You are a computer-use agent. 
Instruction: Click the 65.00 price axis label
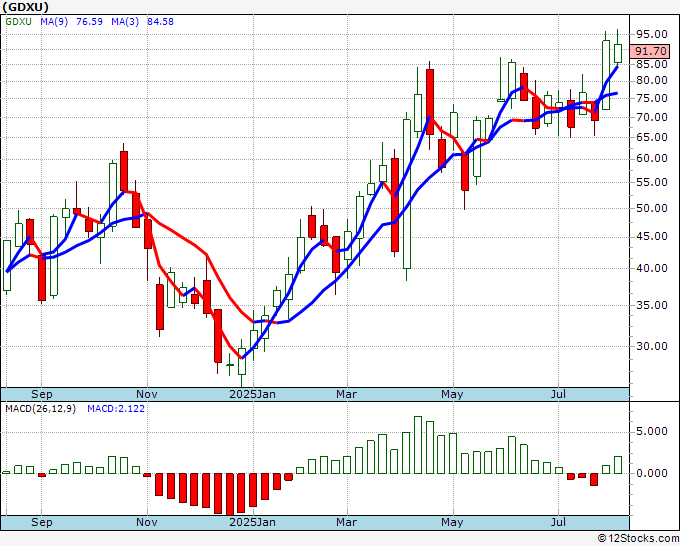(651, 137)
